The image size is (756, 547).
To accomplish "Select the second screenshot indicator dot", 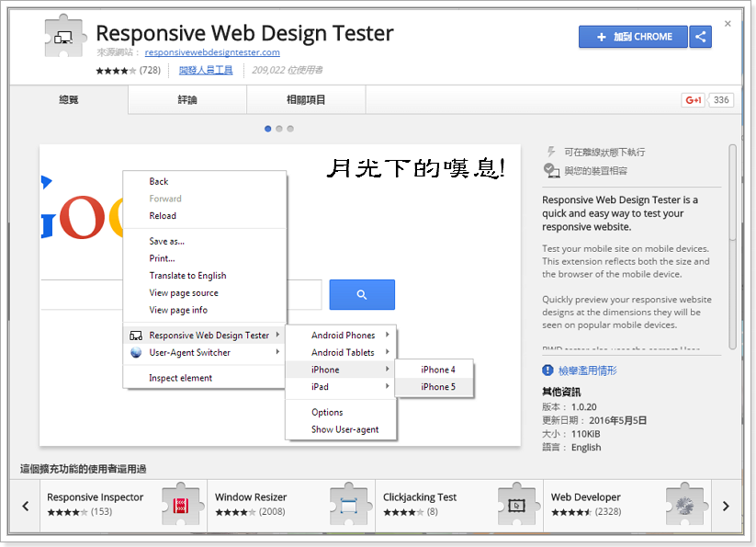I will click(278, 130).
